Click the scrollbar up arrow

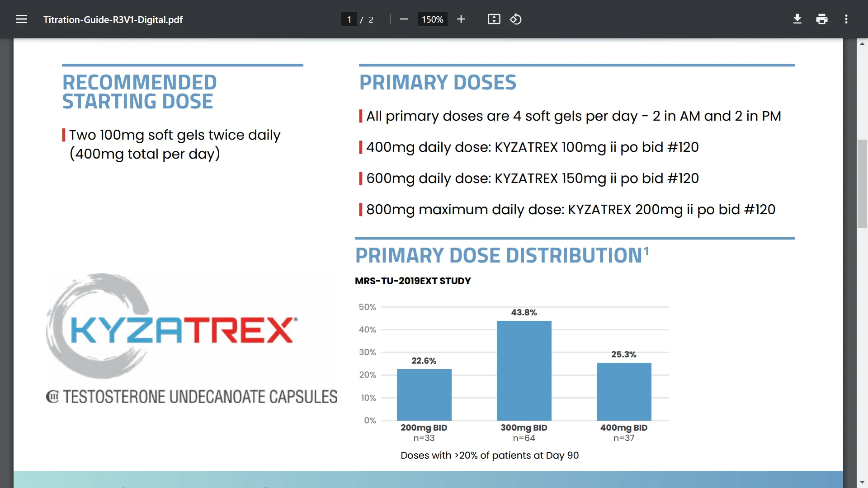(862, 44)
